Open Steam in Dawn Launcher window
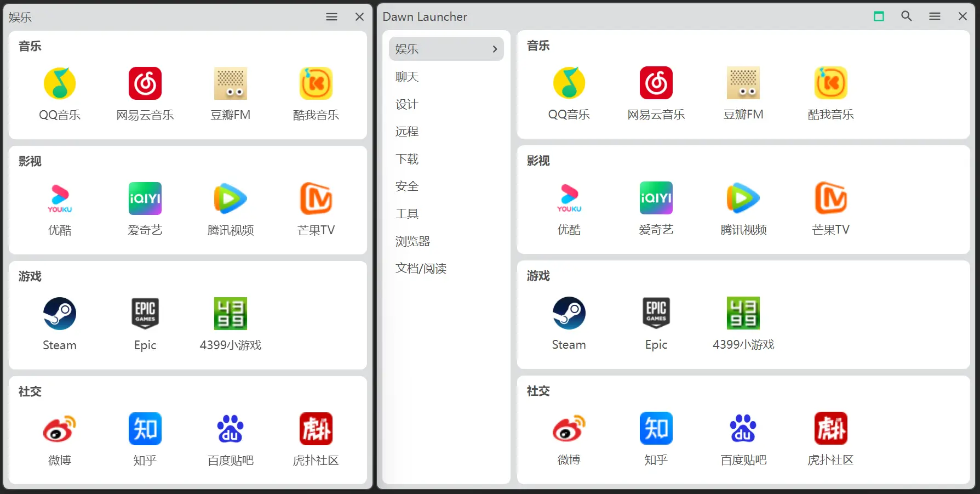This screenshot has width=980, height=494. point(569,323)
